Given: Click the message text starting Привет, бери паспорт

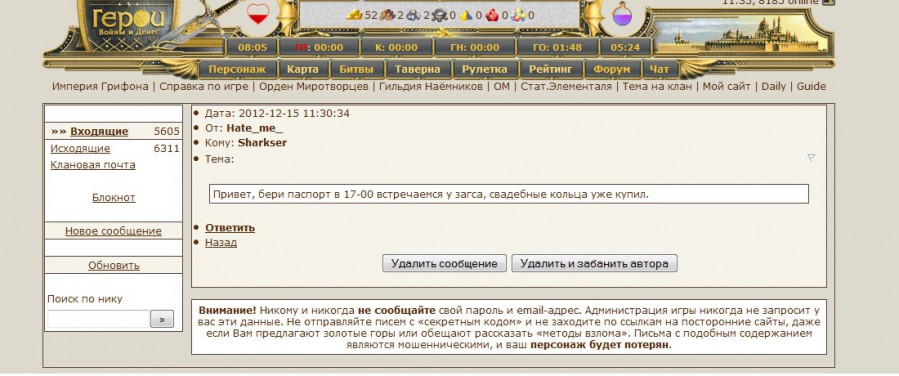Looking at the screenshot, I should (431, 194).
